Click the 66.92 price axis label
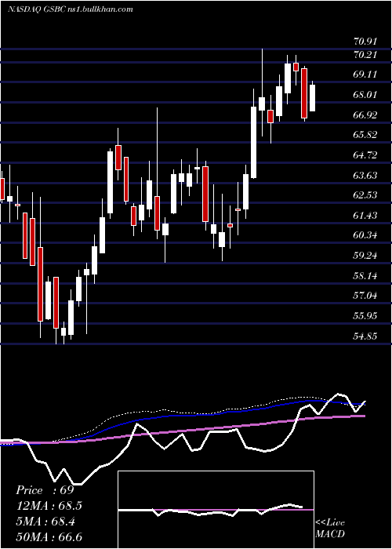 (365, 115)
